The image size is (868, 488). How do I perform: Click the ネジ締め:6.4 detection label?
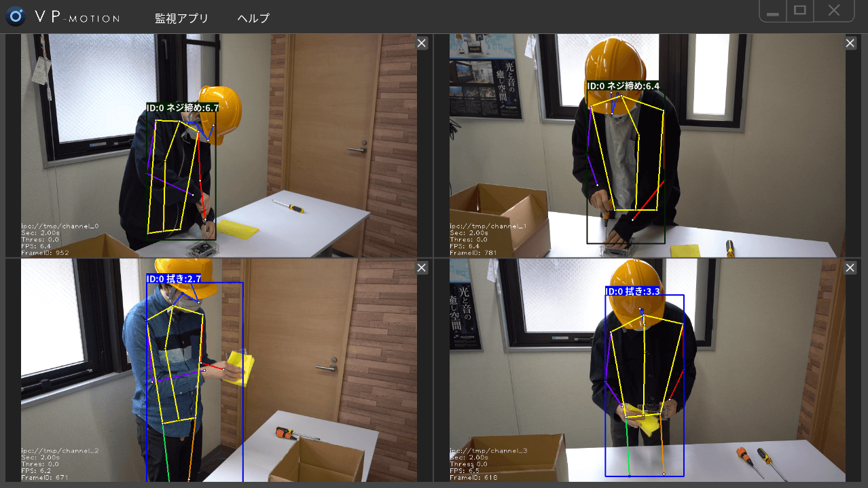point(623,86)
